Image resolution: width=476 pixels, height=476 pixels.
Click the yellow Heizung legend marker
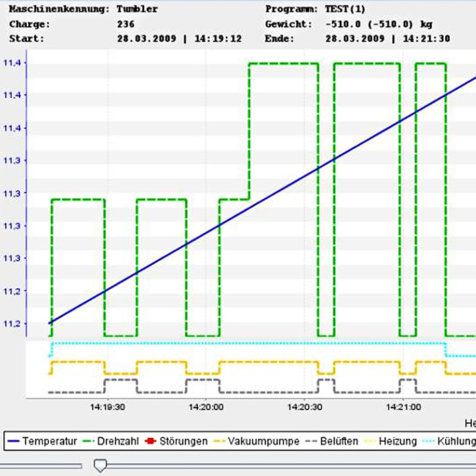pos(369,441)
